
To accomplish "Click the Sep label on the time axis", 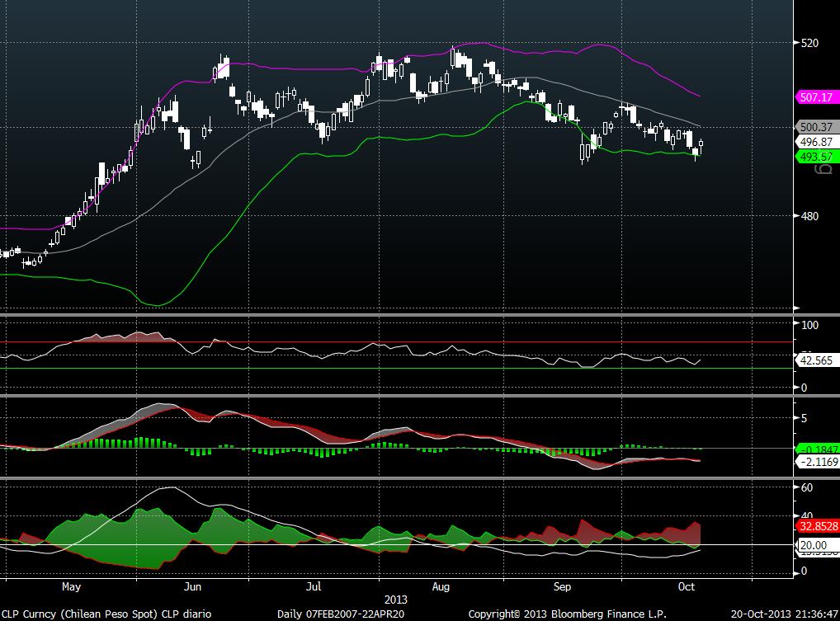I will [562, 586].
